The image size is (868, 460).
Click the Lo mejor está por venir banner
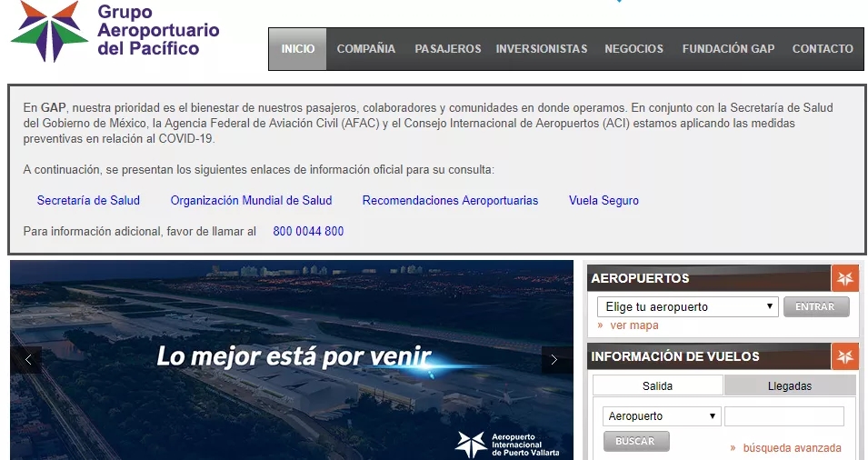click(292, 360)
